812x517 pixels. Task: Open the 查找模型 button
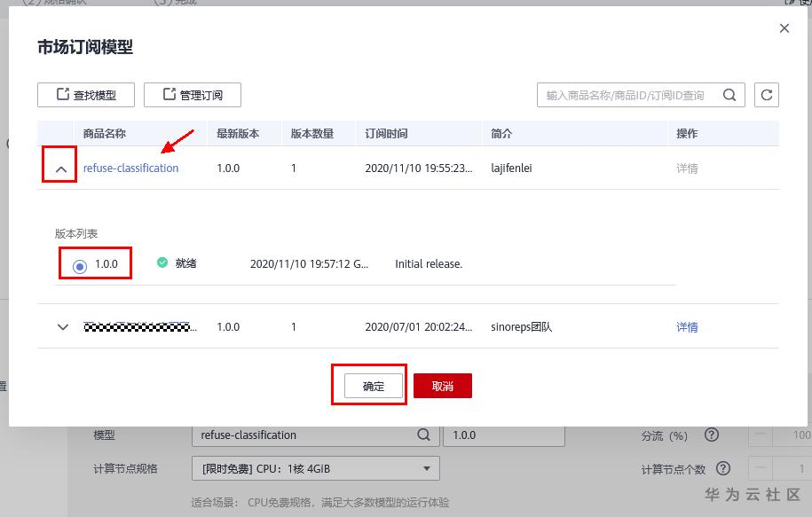point(86,95)
